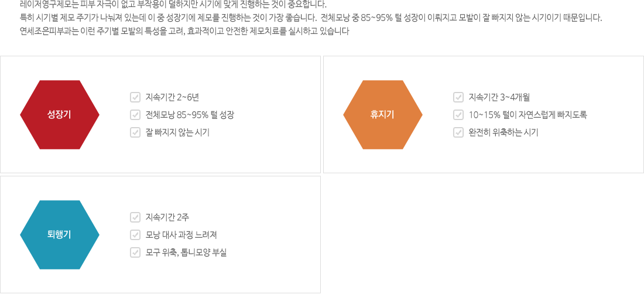644x294 pixels.
Task: Toggle the checkbox beside 모낭 대사 과정 느려져
Action: [x=135, y=235]
